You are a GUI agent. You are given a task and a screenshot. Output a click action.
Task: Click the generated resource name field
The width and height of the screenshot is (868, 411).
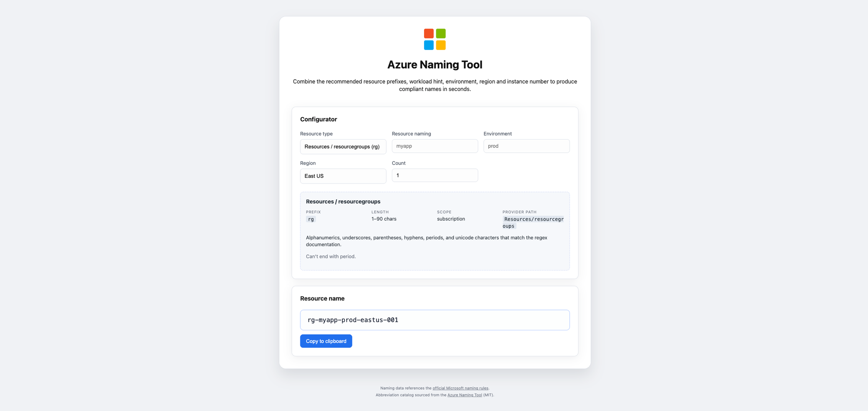point(434,320)
